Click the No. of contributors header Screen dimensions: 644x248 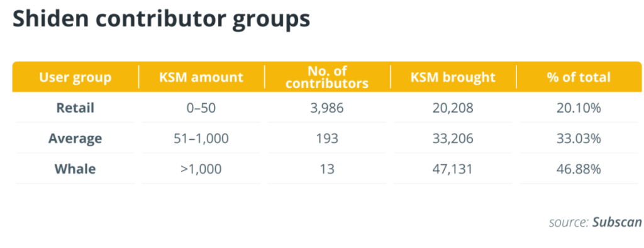click(x=327, y=77)
